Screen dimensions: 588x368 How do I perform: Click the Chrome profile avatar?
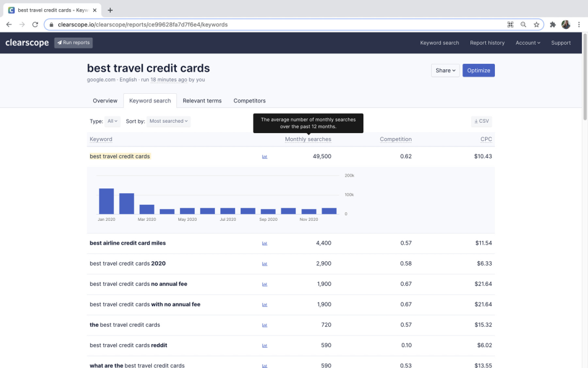565,25
